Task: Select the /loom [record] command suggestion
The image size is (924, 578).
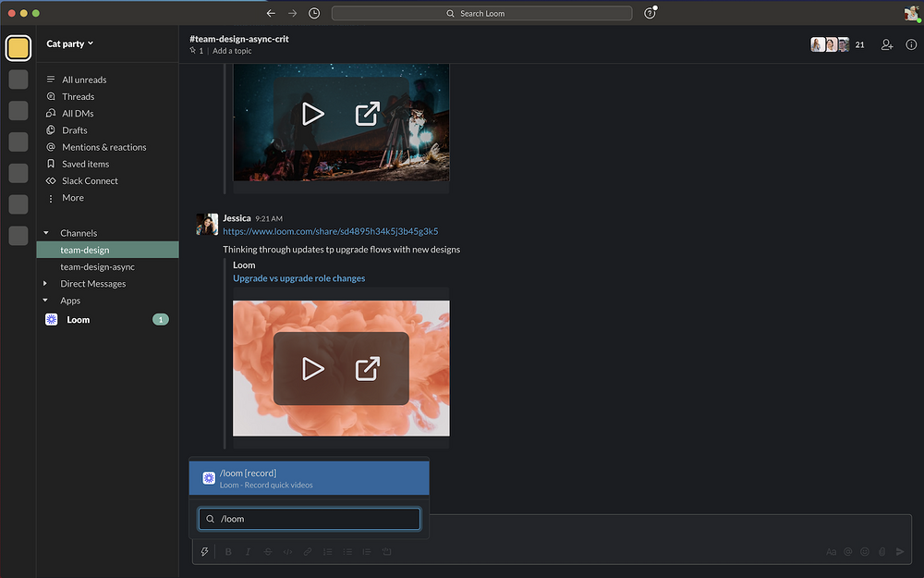Action: pyautogui.click(x=309, y=478)
